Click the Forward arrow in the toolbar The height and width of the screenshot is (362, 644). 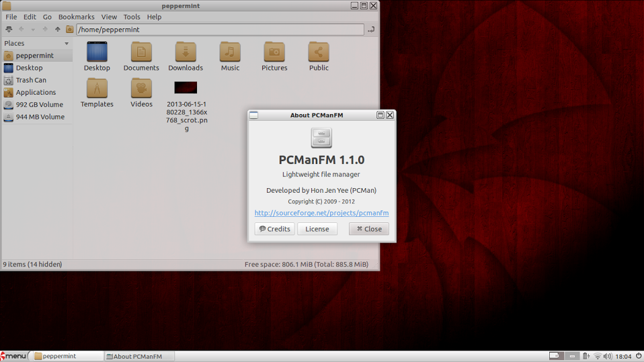point(45,29)
